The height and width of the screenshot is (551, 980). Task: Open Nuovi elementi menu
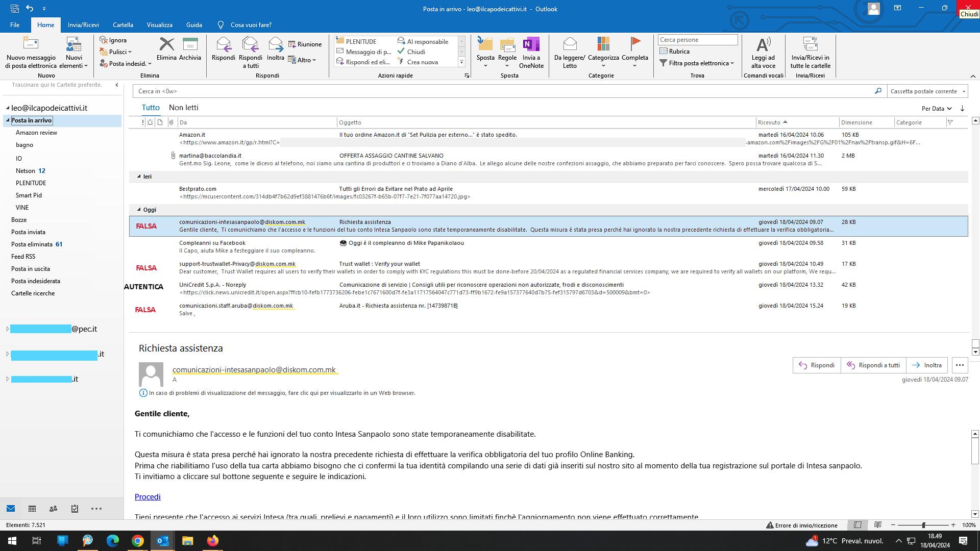[73, 53]
